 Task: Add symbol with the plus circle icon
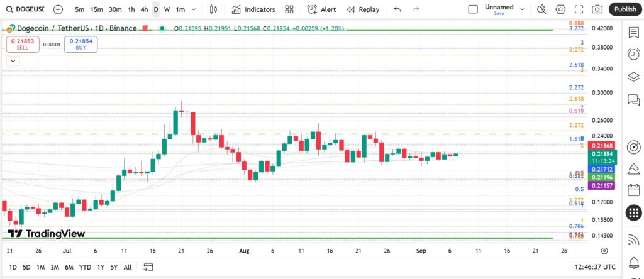click(x=58, y=9)
